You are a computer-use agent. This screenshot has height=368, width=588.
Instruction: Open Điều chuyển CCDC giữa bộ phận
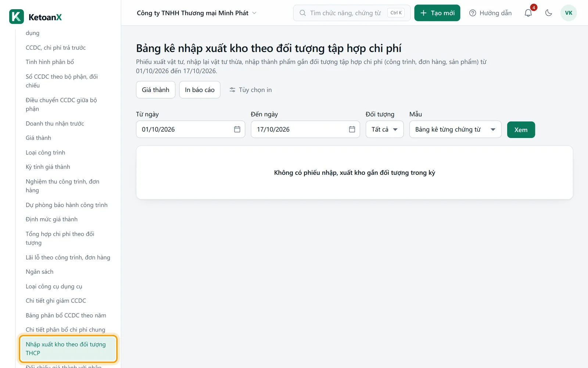(61, 105)
